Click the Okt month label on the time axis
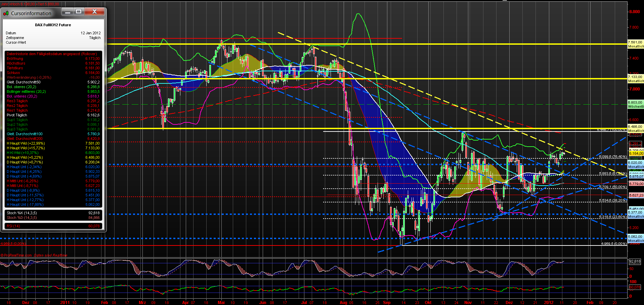 coord(428,302)
